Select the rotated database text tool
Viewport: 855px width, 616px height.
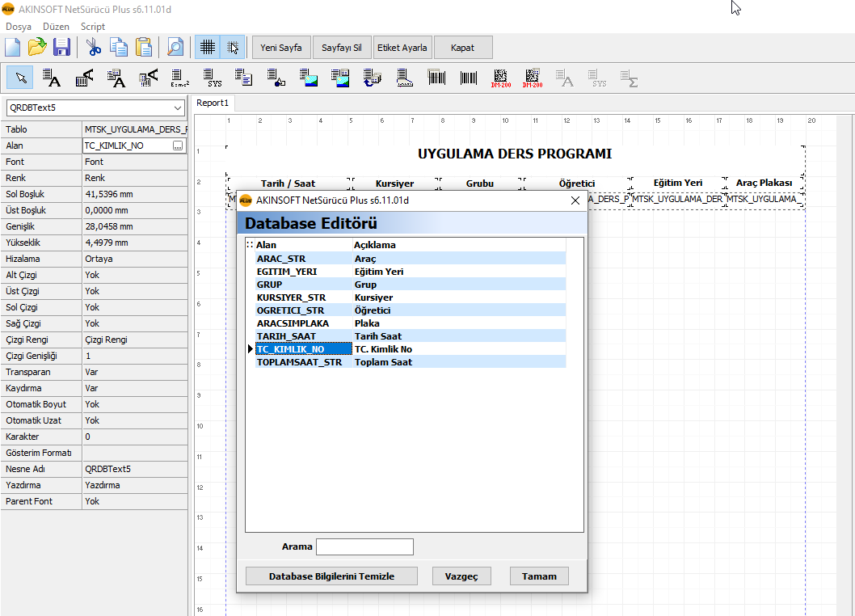point(148,78)
